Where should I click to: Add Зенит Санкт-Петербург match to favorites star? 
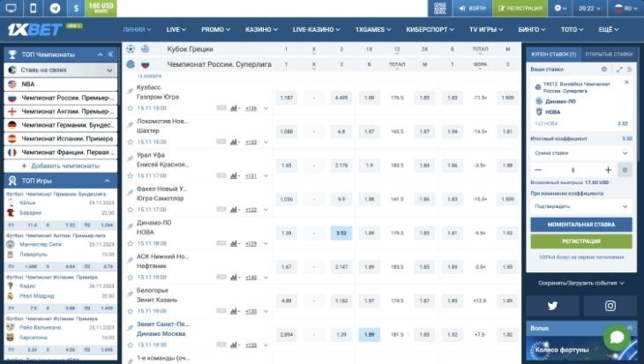(131, 345)
